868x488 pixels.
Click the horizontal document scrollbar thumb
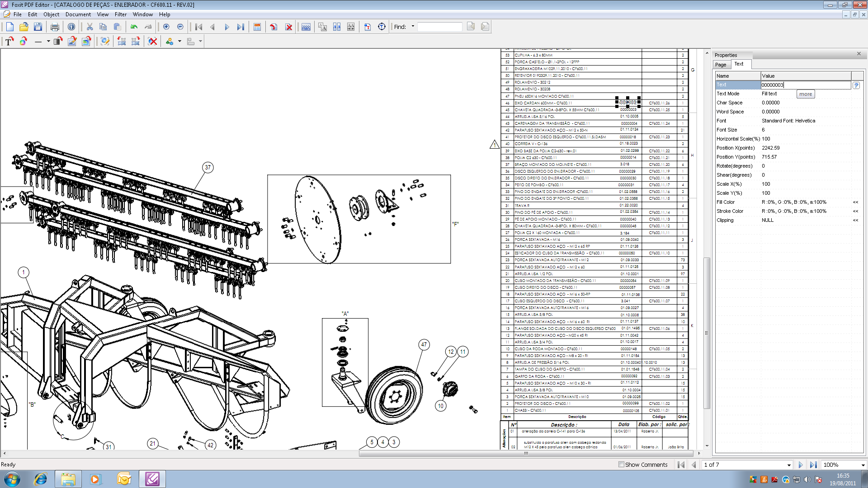pos(526,453)
